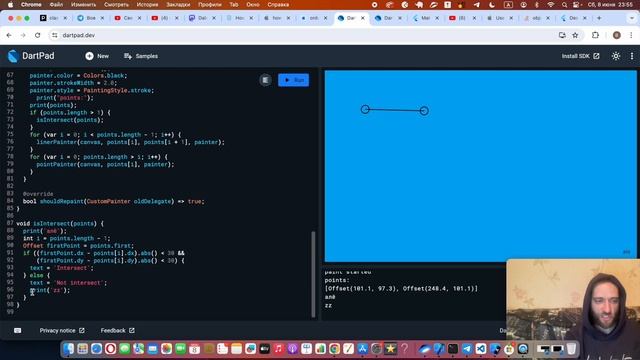The width and height of the screenshot is (640, 360).
Task: Click the DartPad logo
Action: tap(13, 56)
